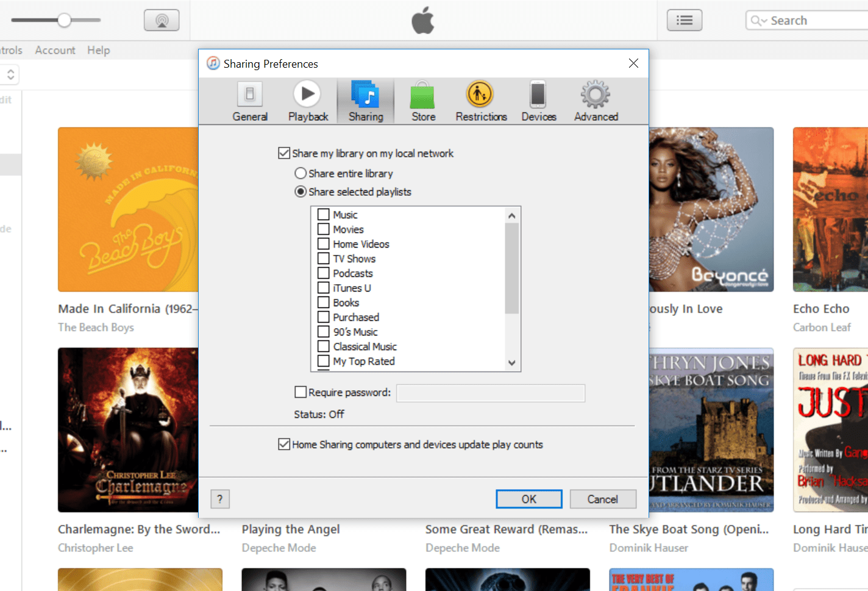
Task: Open Charlemagne By the Sword album cover
Action: pos(128,430)
